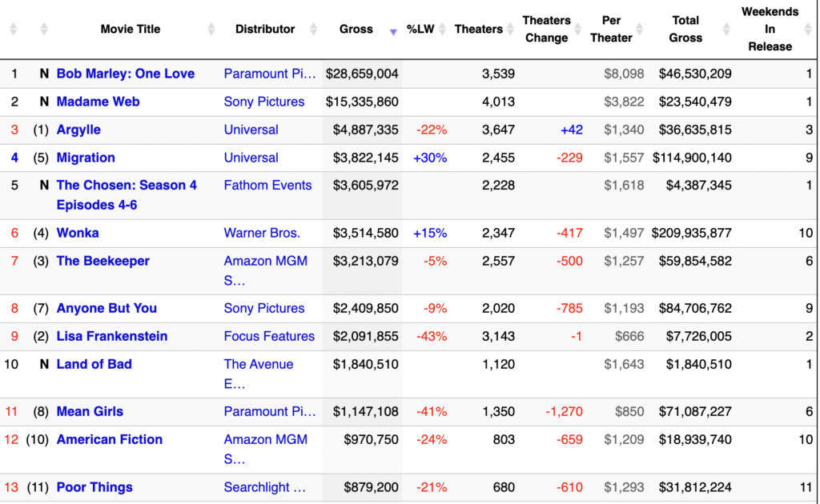Screen dimensions: 820x504
Task: Open the Mean Girls movie page
Action: (x=90, y=411)
